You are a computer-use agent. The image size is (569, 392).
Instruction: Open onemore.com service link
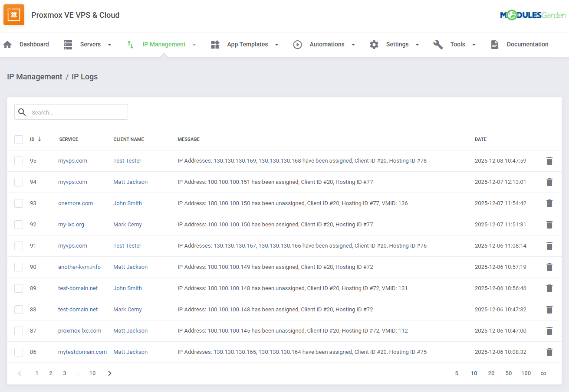[x=76, y=203]
